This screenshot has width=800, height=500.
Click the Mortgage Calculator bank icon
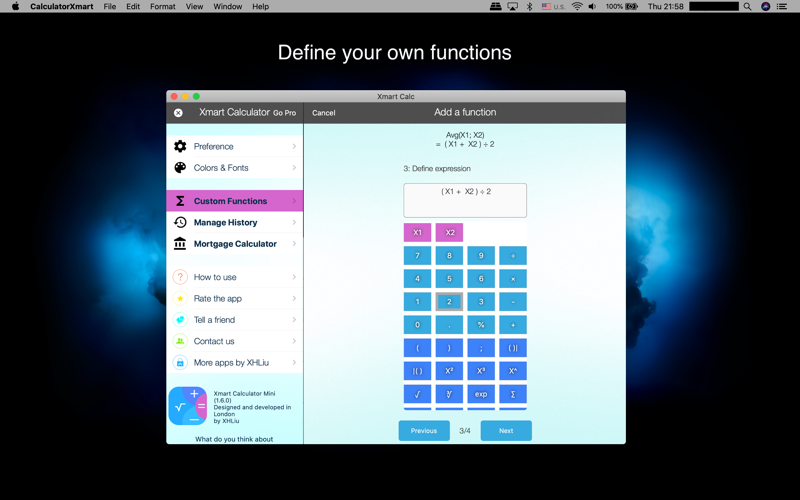tap(180, 244)
